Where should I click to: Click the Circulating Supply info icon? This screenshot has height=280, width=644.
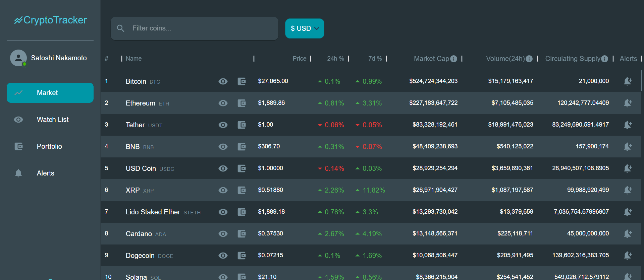(604, 59)
